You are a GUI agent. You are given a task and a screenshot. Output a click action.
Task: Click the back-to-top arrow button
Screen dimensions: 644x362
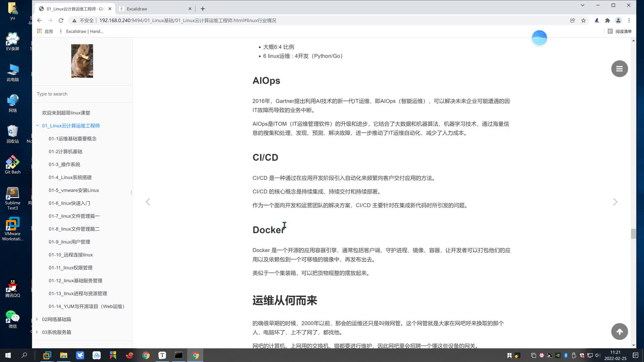(x=619, y=331)
